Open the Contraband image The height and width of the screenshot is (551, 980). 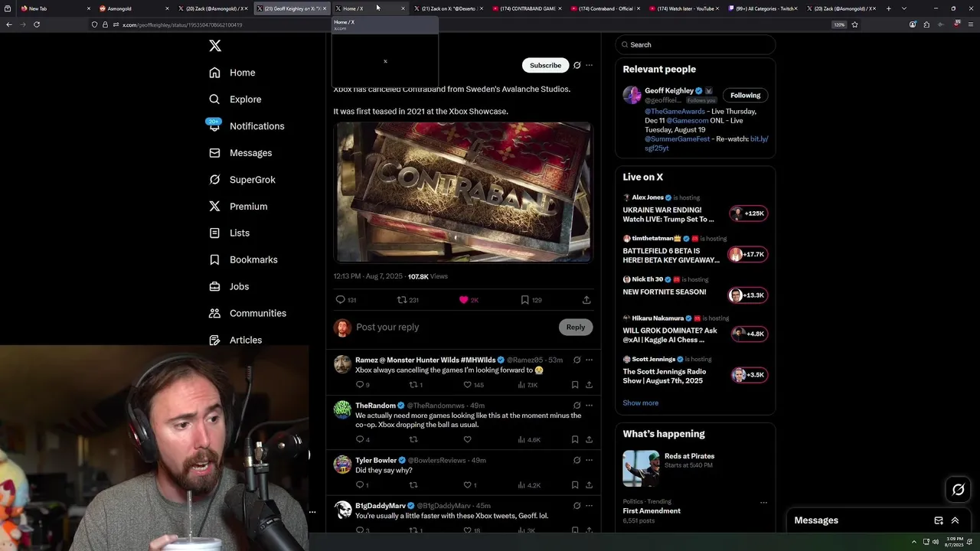[x=462, y=192]
